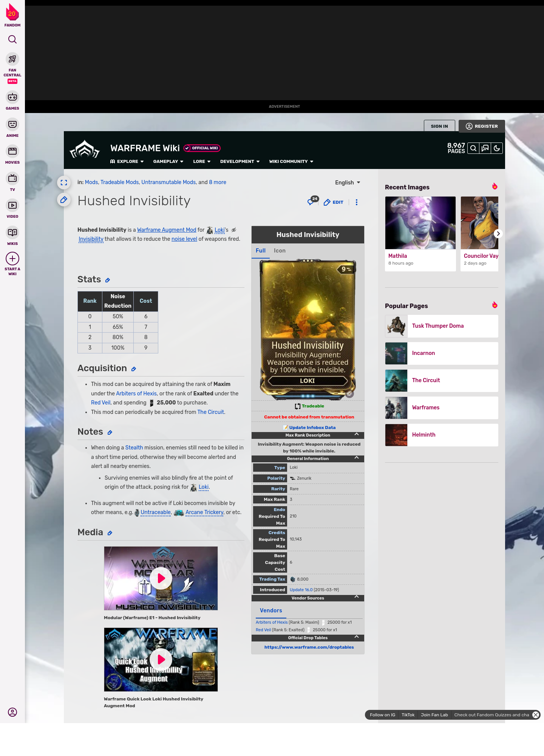Screen dimensions: 544x756
Task: Open the three-dot more actions menu
Action: (357, 202)
